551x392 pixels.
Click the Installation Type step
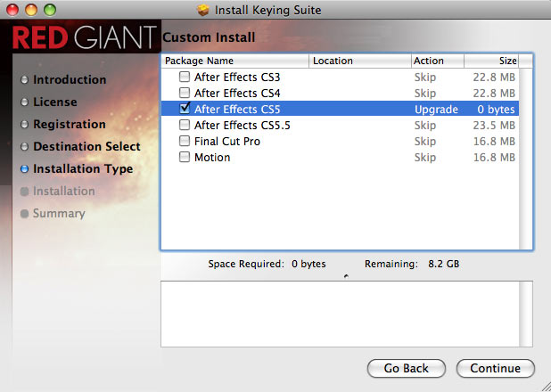(83, 169)
